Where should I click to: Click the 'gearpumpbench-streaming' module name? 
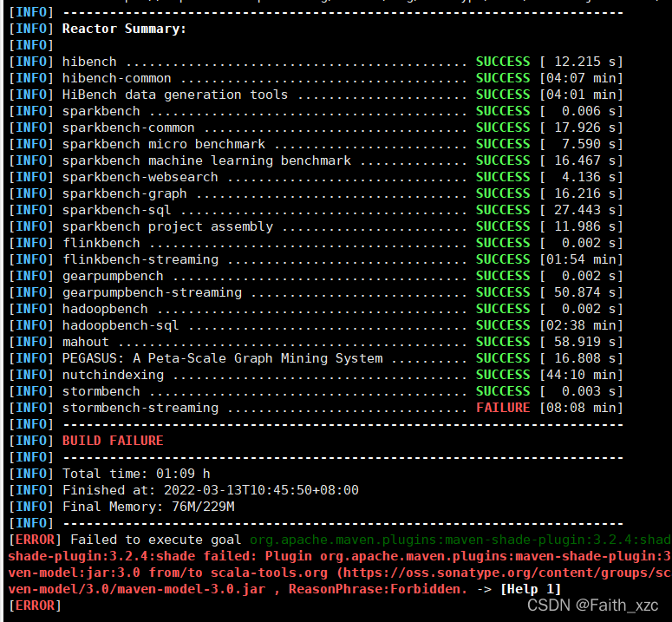click(x=152, y=292)
